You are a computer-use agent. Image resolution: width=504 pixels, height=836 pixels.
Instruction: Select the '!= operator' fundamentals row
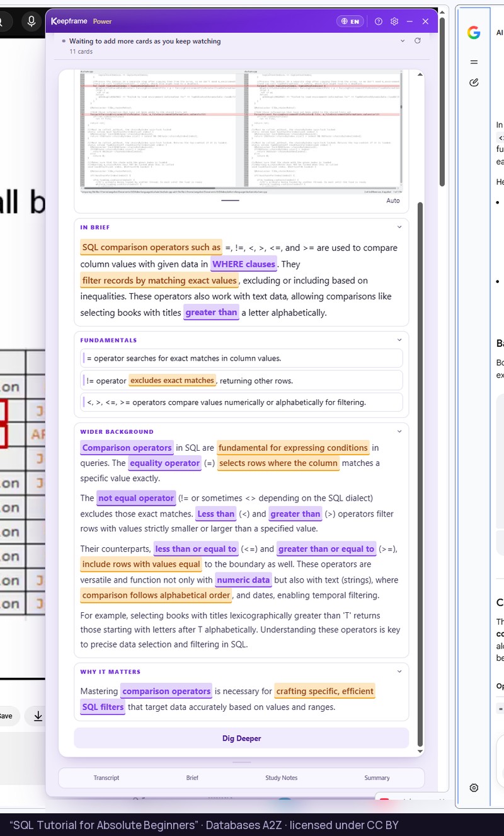(241, 380)
